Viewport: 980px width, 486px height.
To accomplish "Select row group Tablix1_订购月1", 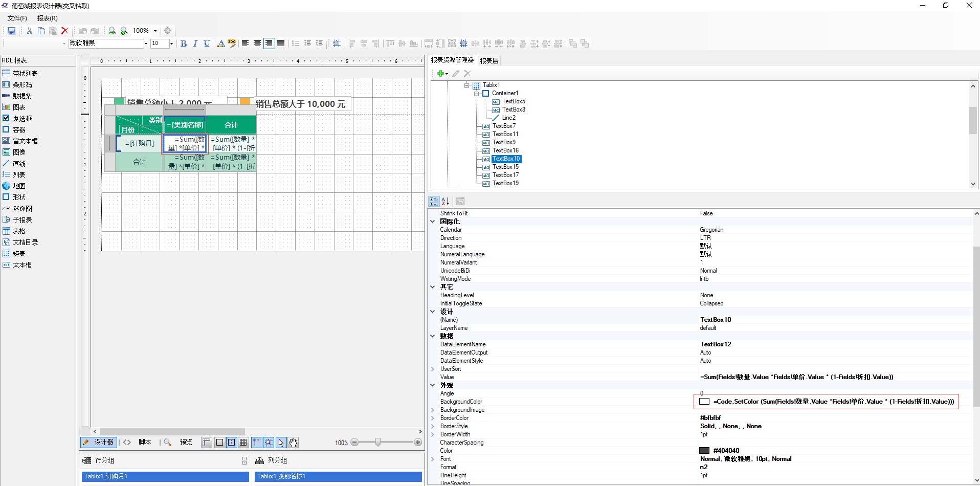I will click(x=165, y=476).
